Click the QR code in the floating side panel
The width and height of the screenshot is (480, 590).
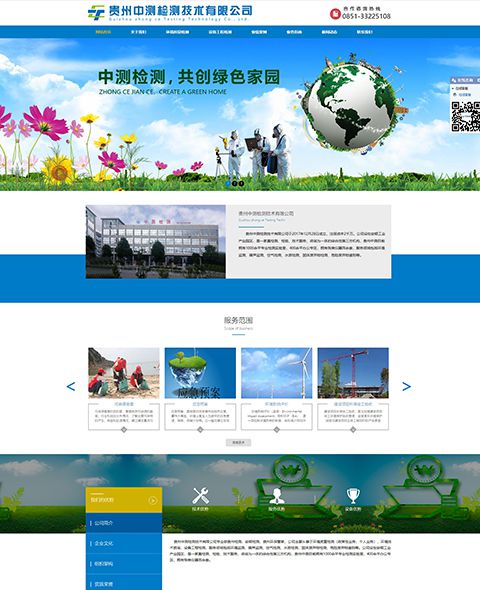466,116
